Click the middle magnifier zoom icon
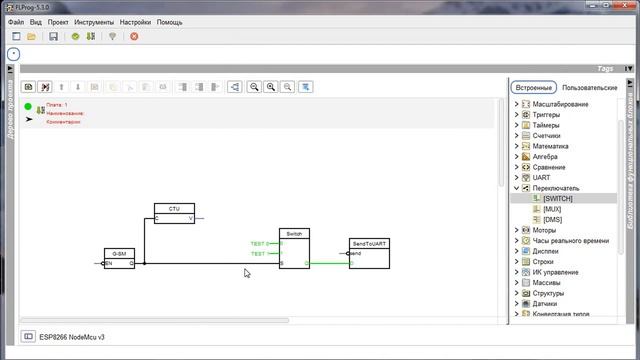This screenshot has height=360, width=640. tap(271, 87)
